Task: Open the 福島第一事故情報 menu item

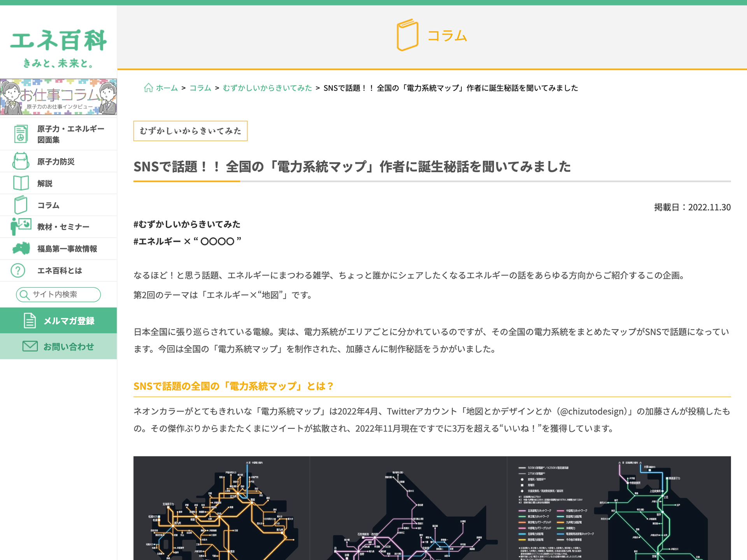Action: coord(67,249)
